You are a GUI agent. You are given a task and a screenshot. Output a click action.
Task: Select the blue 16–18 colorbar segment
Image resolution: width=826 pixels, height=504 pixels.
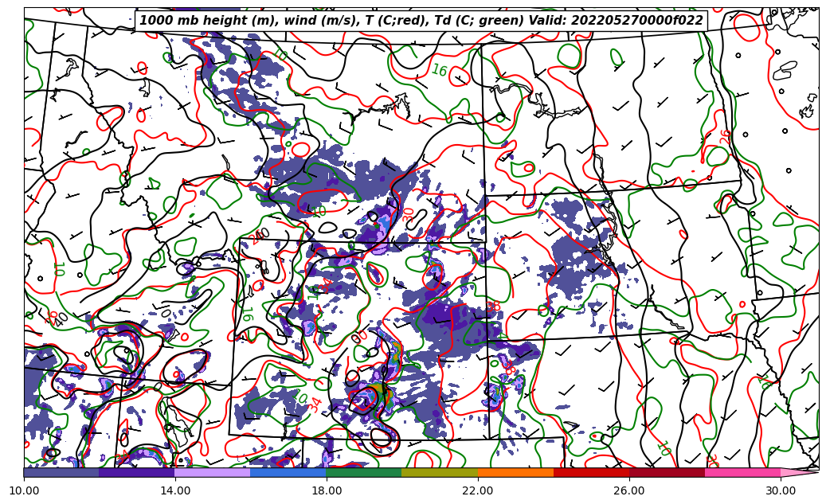pyautogui.click(x=288, y=472)
